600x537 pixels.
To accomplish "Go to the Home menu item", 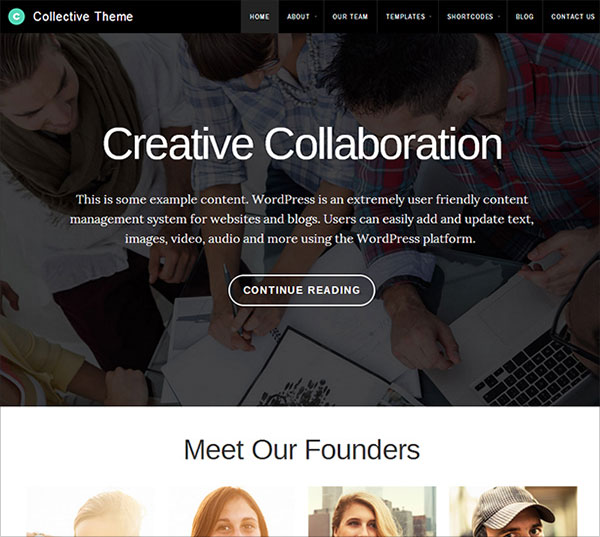I will click(259, 16).
